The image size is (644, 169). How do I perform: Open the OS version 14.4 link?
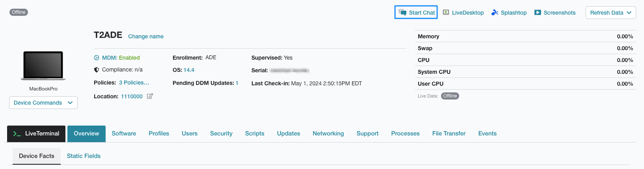pyautogui.click(x=189, y=70)
